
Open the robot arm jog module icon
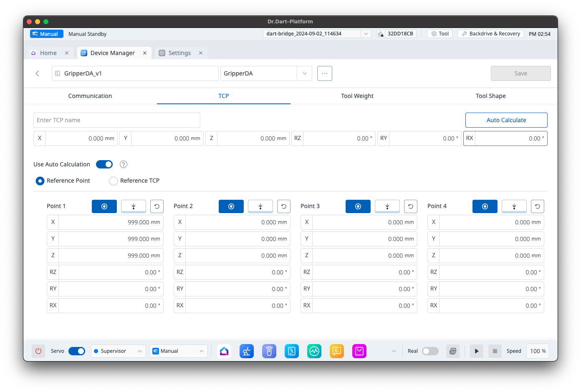point(247,351)
